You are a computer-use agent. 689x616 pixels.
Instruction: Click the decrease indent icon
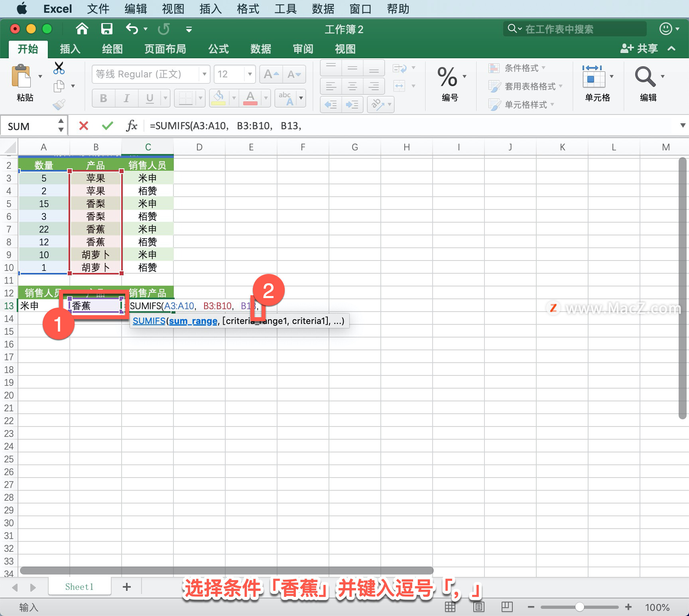click(331, 105)
